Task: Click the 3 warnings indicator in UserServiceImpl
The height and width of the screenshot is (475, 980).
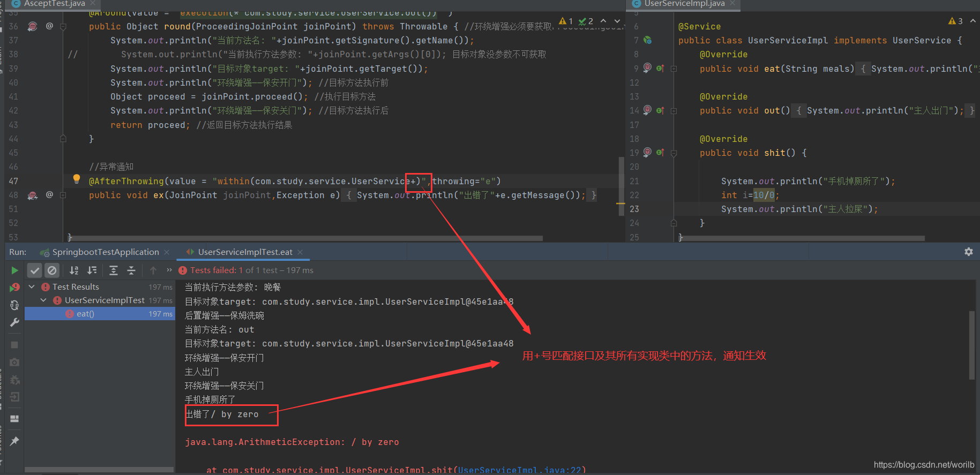Action: click(955, 21)
